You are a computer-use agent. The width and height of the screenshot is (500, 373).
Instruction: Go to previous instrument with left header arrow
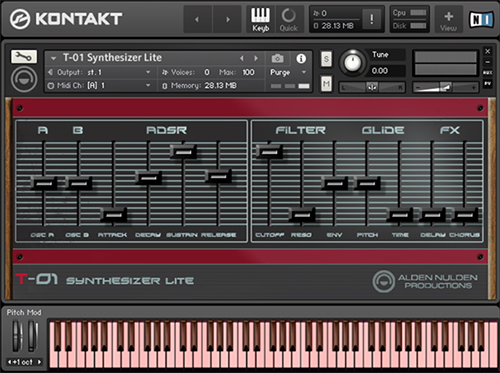pyautogui.click(x=197, y=19)
